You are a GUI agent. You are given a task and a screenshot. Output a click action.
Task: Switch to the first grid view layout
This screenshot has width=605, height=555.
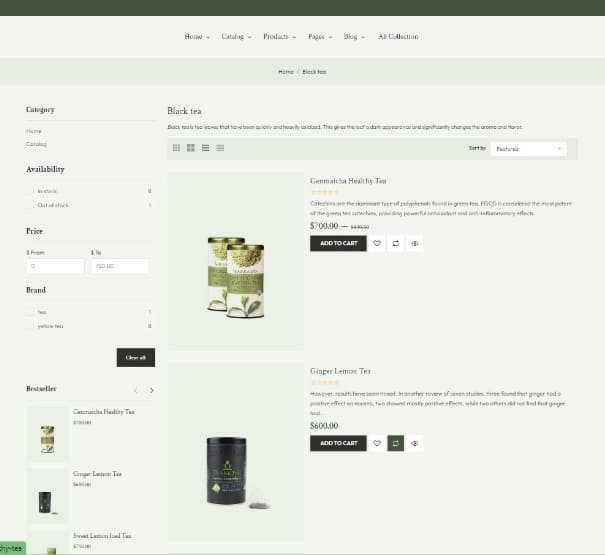177,148
